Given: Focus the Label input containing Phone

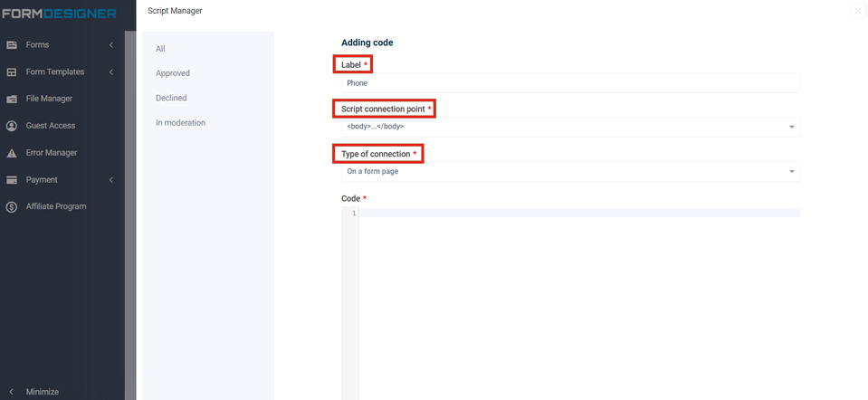Looking at the screenshot, I should pyautogui.click(x=571, y=83).
